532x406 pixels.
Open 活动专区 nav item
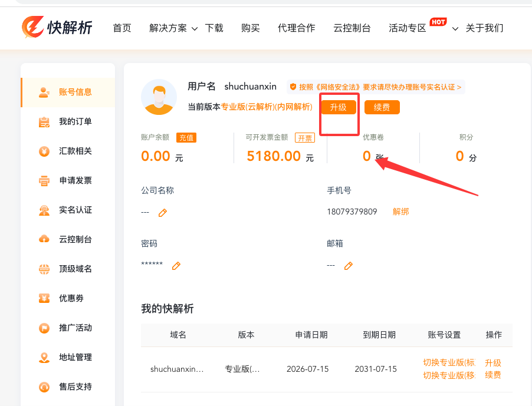coord(407,28)
